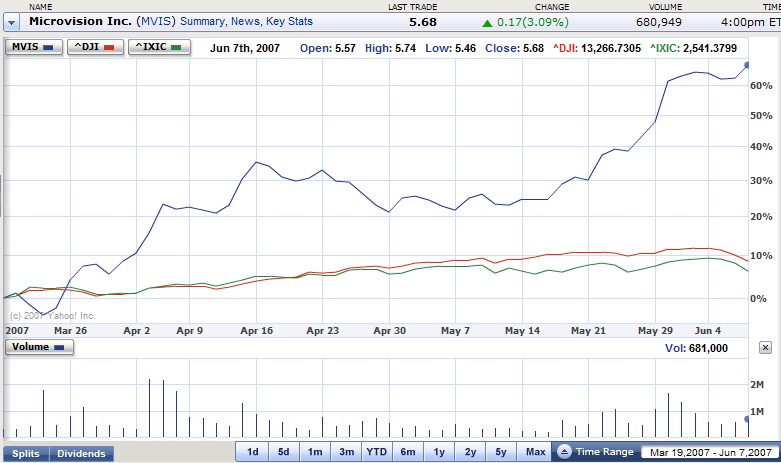Select the High: 5.74 value
This screenshot has height=463, width=781.
[x=390, y=48]
